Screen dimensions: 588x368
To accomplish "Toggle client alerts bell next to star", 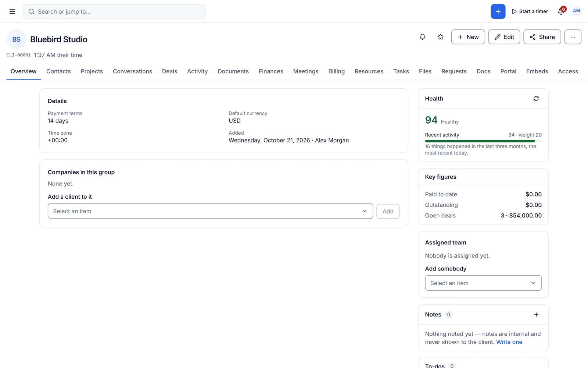I will click(423, 37).
